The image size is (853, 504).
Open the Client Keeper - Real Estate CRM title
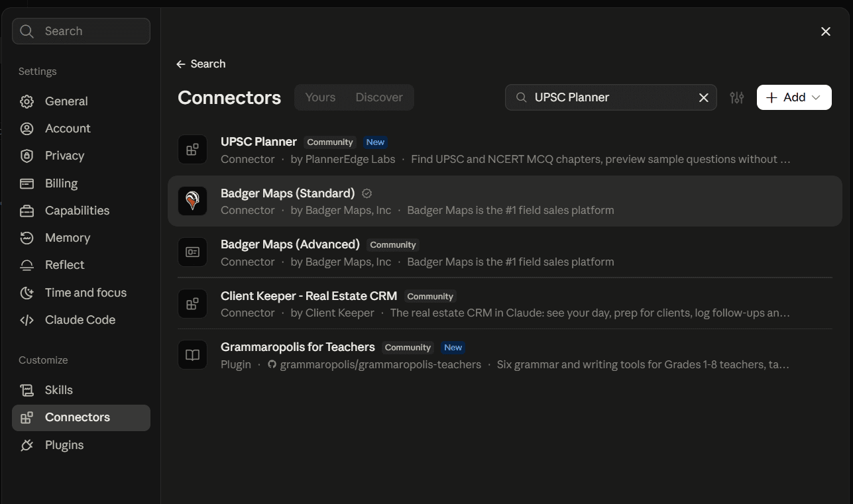tap(309, 296)
